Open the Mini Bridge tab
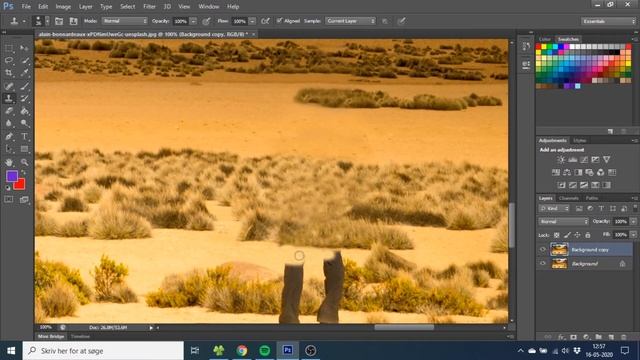Screen dimensions: 640x360 [x=51, y=336]
